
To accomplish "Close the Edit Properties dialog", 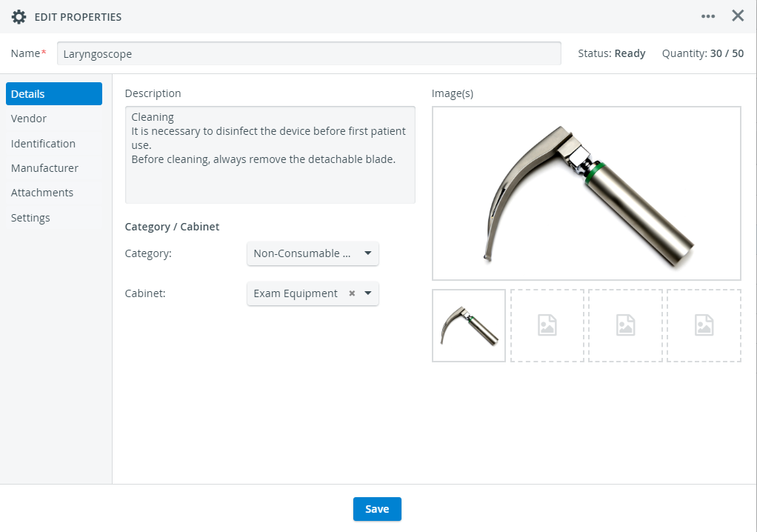I will (x=738, y=16).
